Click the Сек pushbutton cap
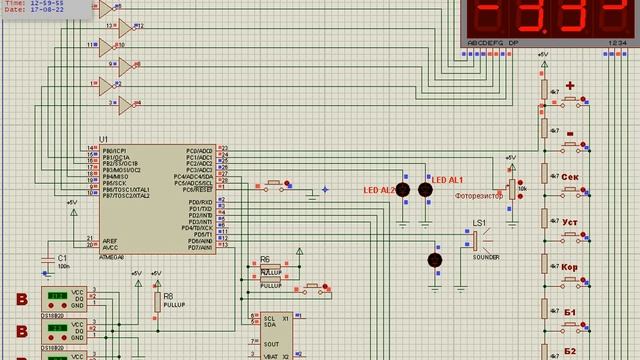The image size is (640, 360). 570,189
